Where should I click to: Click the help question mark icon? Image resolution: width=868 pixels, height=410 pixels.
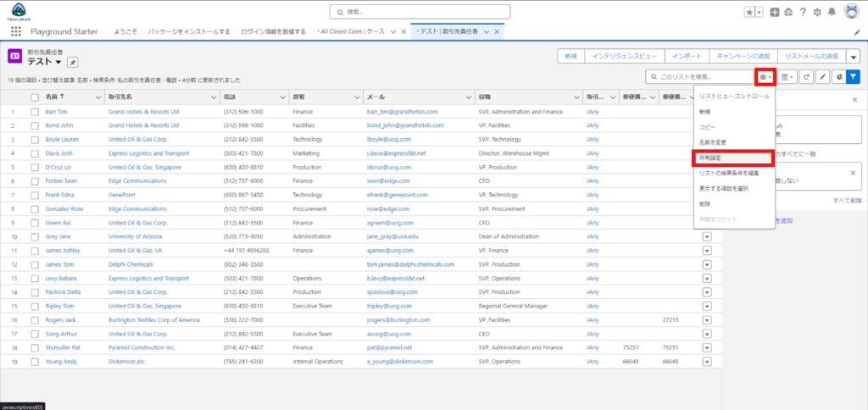(x=802, y=12)
